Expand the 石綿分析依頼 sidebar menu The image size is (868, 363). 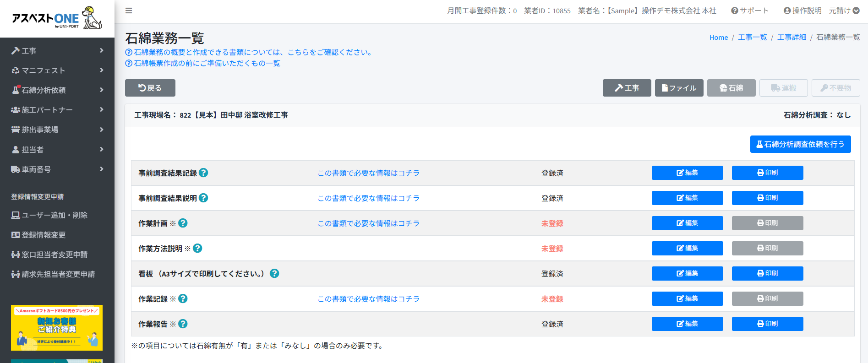pos(57,90)
